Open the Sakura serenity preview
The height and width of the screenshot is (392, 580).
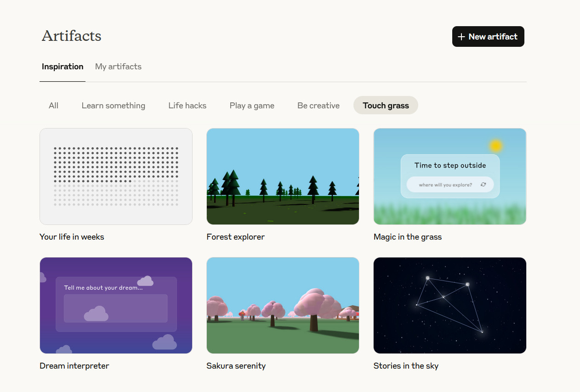pos(283,305)
